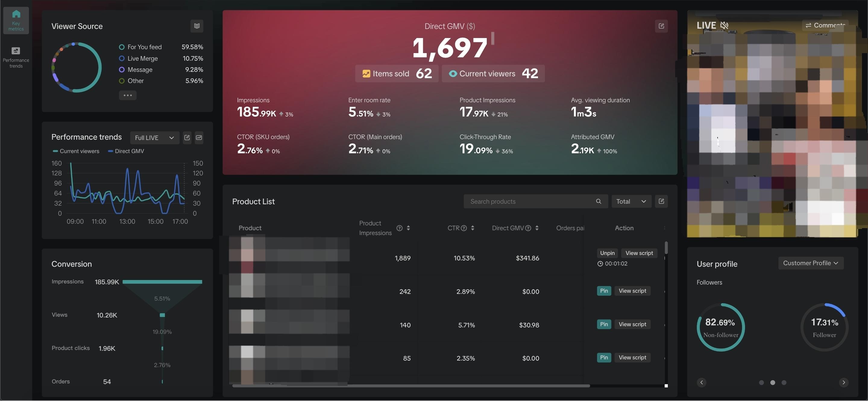868x401 pixels.
Task: Expand Viewer Source with three-dots button
Action: pos(127,95)
